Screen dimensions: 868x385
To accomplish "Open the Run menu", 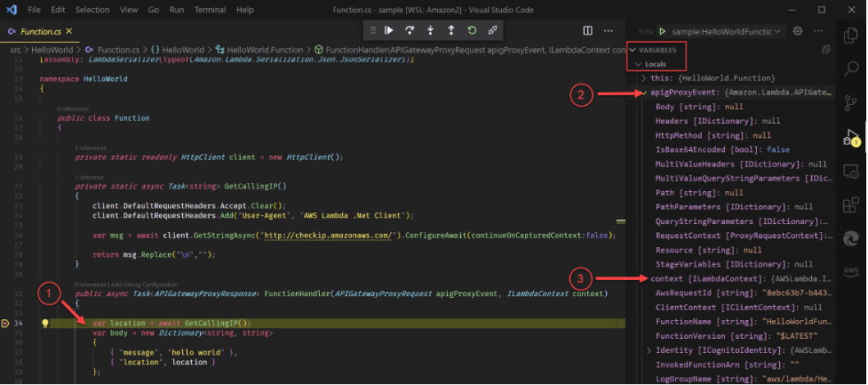I will (177, 10).
